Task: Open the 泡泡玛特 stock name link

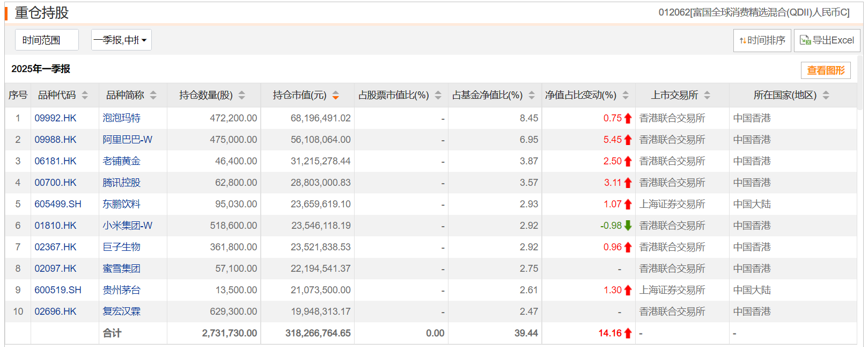Action: [x=122, y=118]
